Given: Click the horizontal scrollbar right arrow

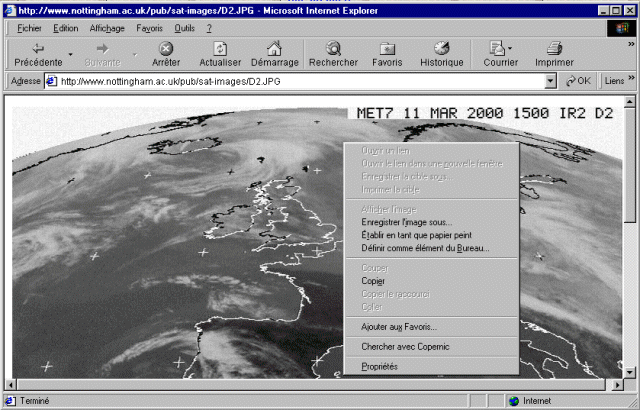Looking at the screenshot, I should click(615, 384).
